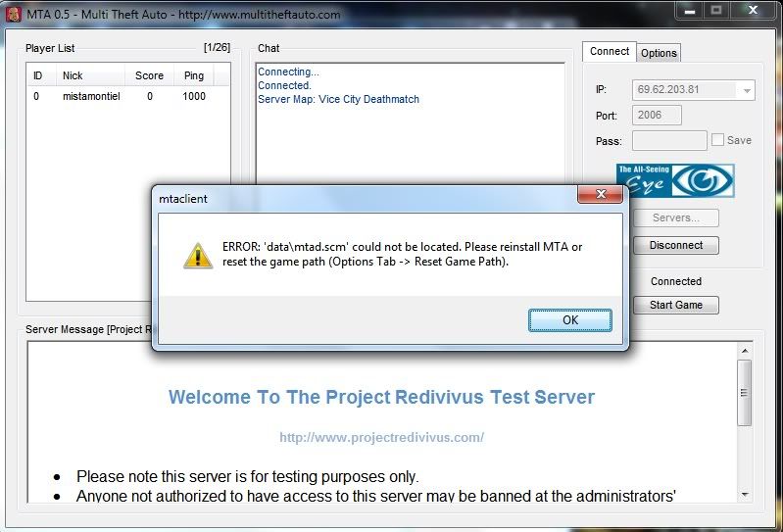This screenshot has width=783, height=532.
Task: Click the server message scroll up arrow
Action: coord(745,351)
